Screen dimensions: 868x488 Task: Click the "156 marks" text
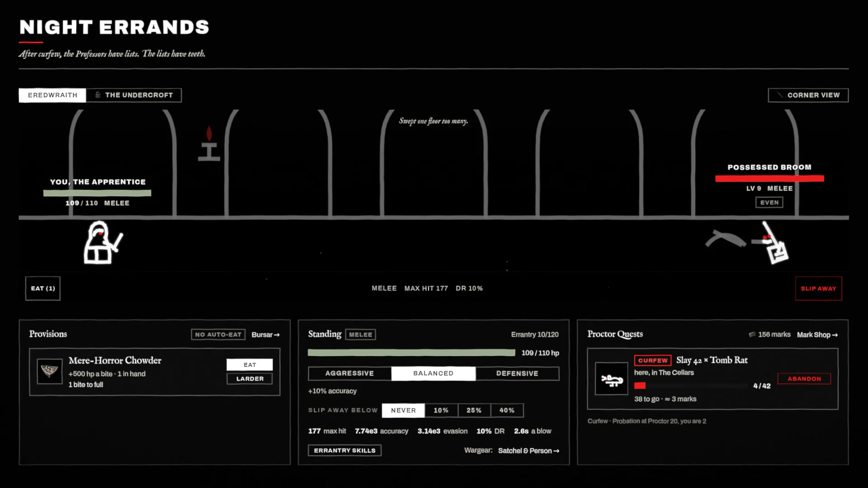774,334
